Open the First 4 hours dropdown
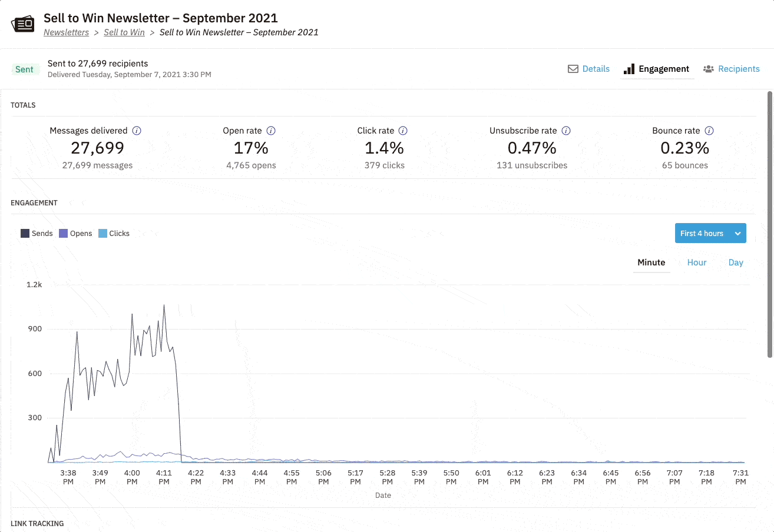 tap(710, 233)
